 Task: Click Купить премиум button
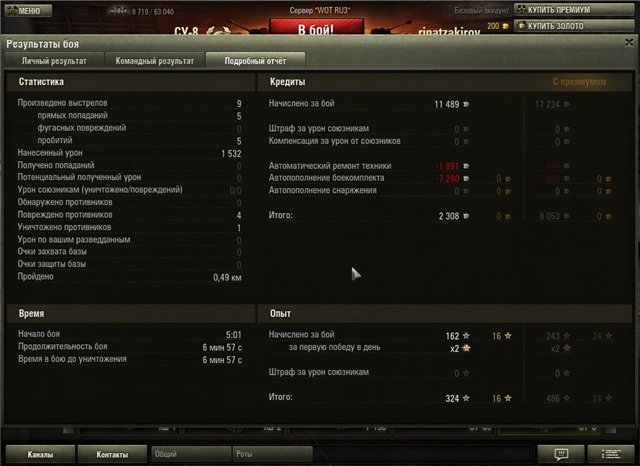pyautogui.click(x=573, y=10)
